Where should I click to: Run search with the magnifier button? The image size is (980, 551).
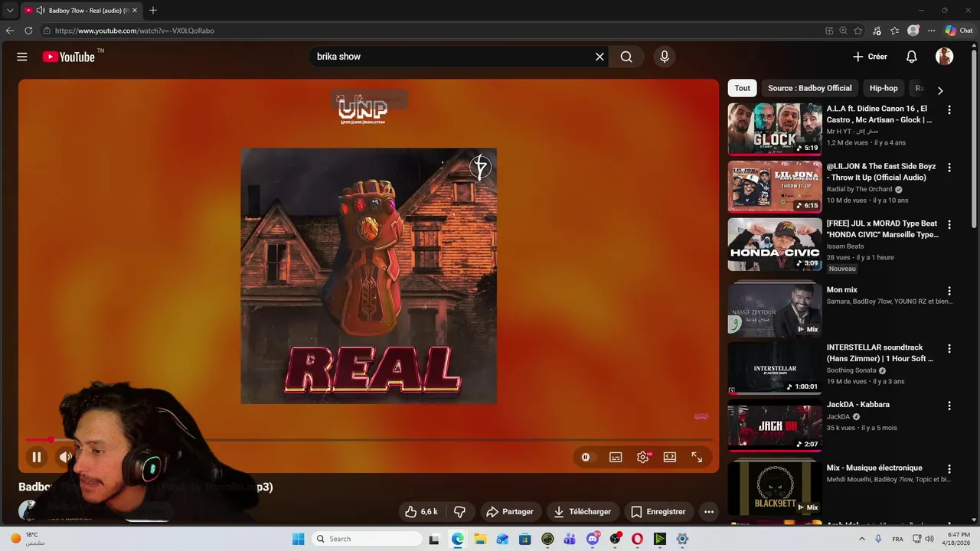tap(626, 57)
